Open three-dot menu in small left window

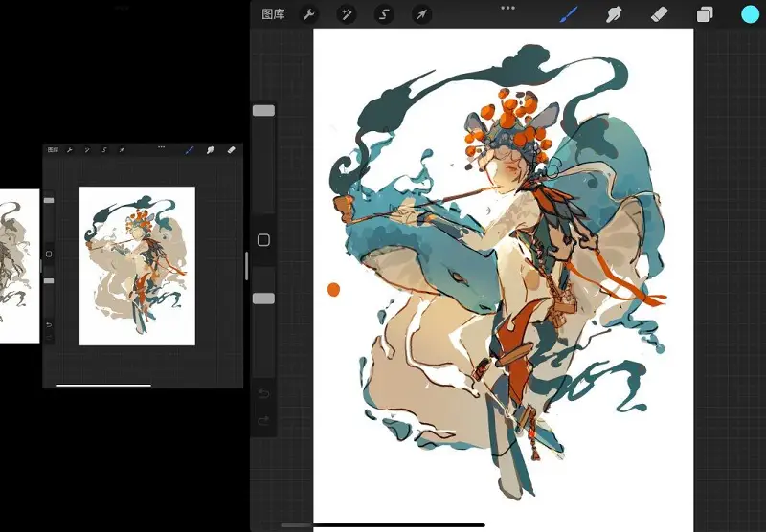pyautogui.click(x=161, y=147)
